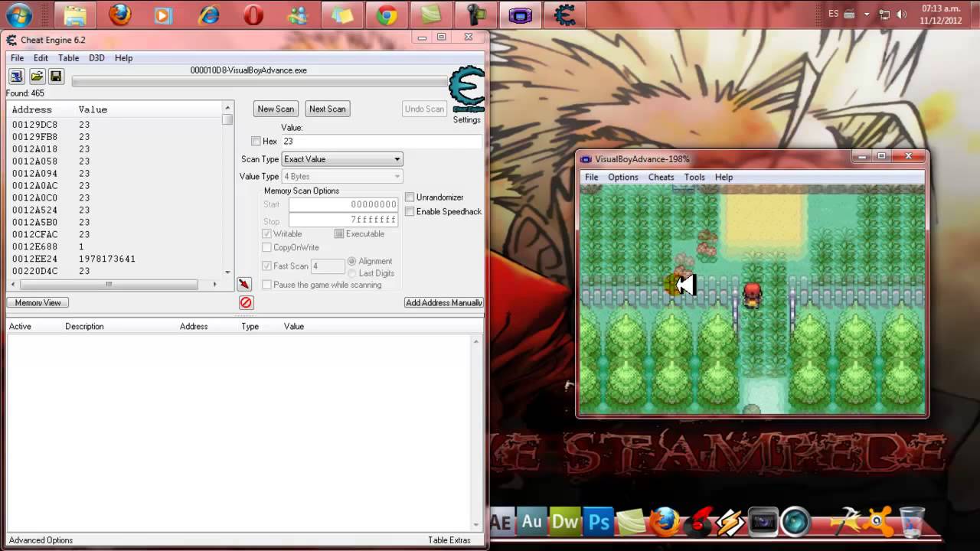Click the volume speaker tray icon
The image size is (980, 551).
pyautogui.click(x=902, y=15)
